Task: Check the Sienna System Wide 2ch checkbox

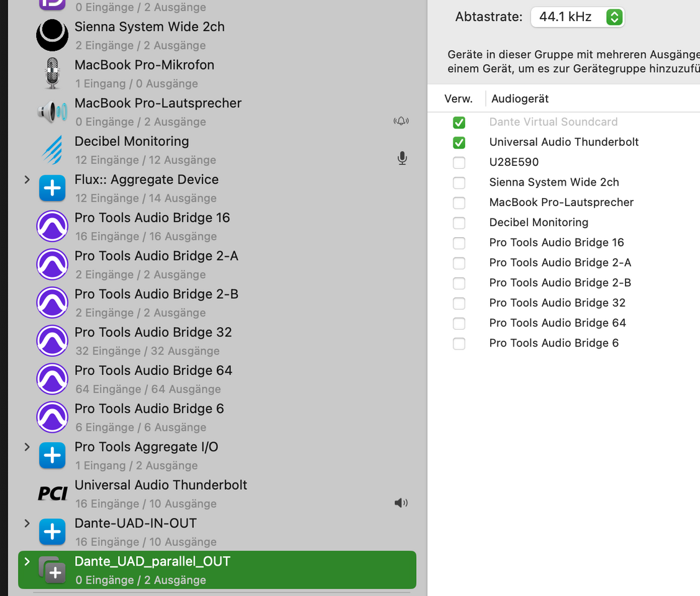Action: pos(459,183)
